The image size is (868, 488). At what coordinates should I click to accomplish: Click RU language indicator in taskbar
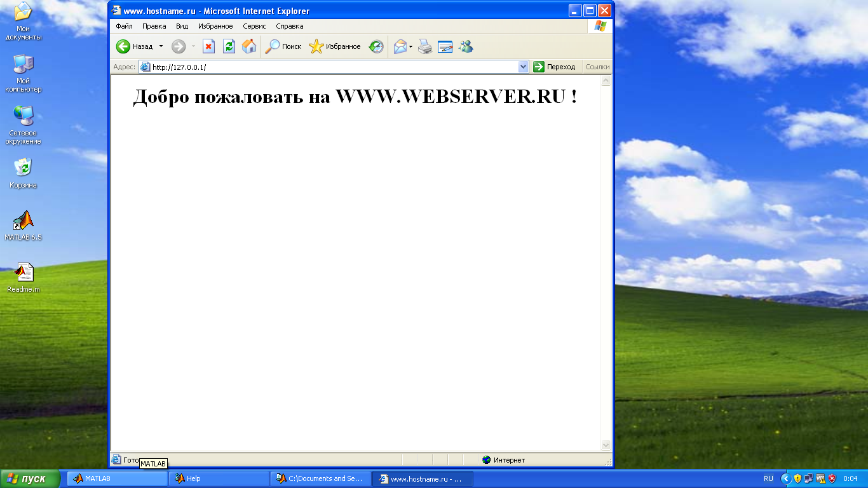769,478
